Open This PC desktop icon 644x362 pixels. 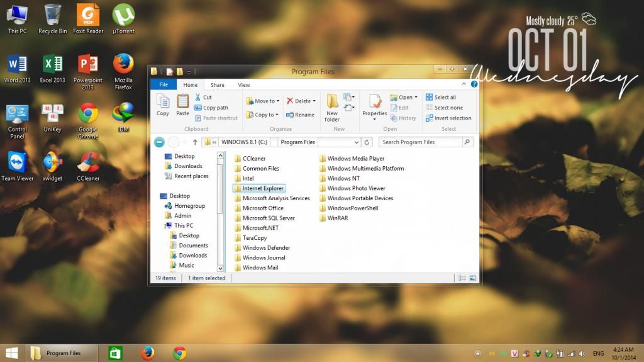[x=17, y=19]
